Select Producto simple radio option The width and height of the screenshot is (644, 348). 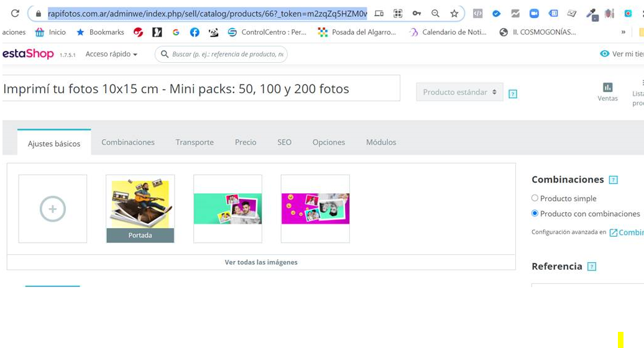tap(535, 198)
